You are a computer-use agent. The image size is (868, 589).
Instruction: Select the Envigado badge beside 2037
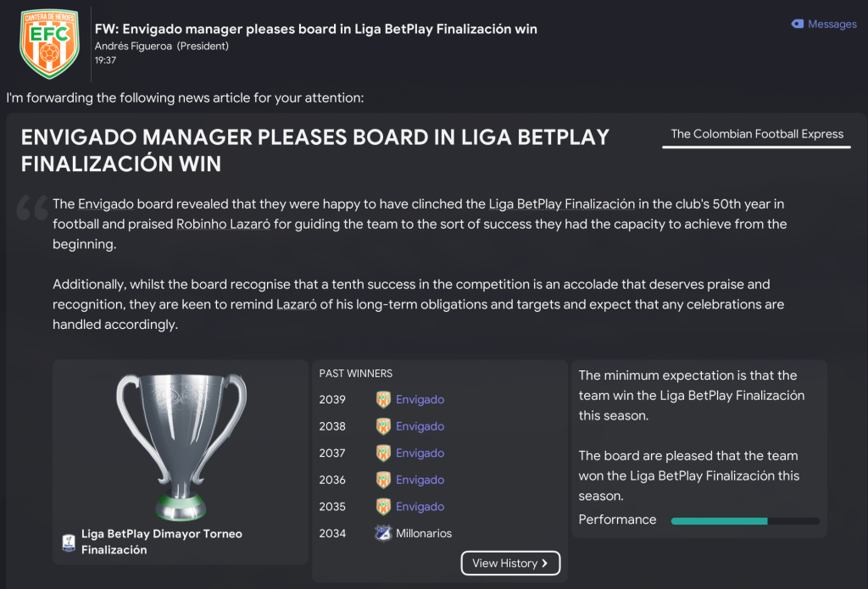[x=383, y=453]
